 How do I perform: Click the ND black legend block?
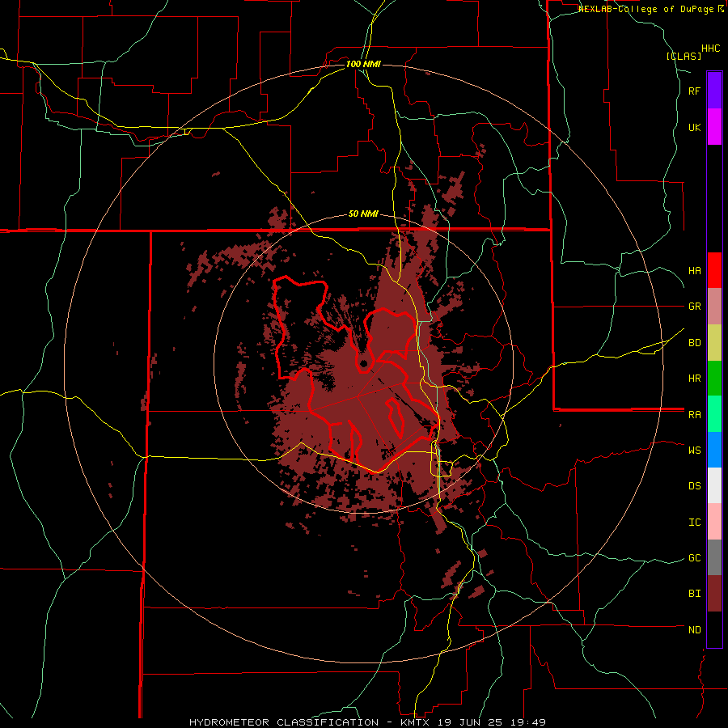point(714,629)
